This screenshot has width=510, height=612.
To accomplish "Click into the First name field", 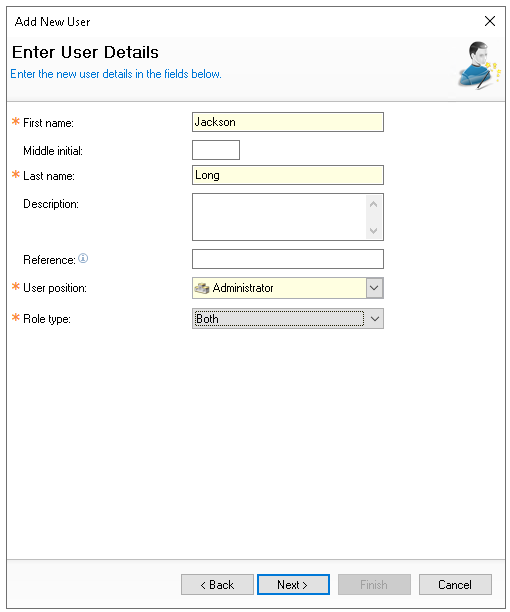I will point(288,122).
